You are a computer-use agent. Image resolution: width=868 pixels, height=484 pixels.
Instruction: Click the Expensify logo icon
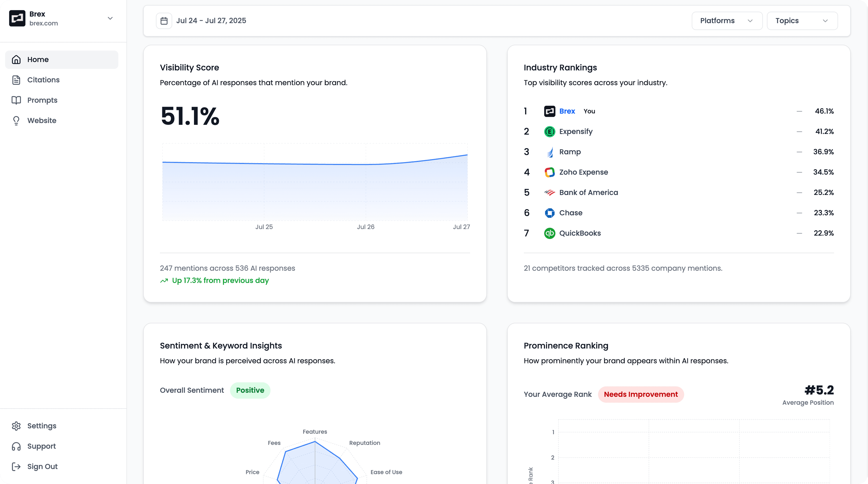[550, 131]
